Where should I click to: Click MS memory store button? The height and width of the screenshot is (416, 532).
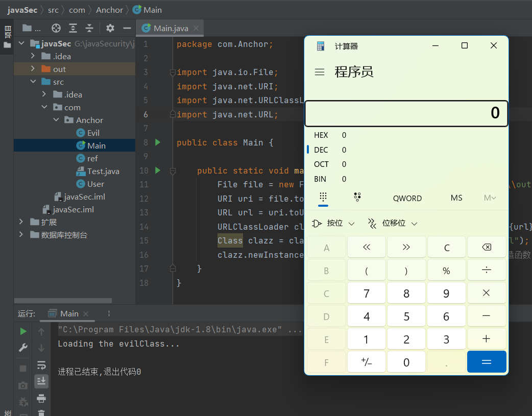click(x=456, y=198)
